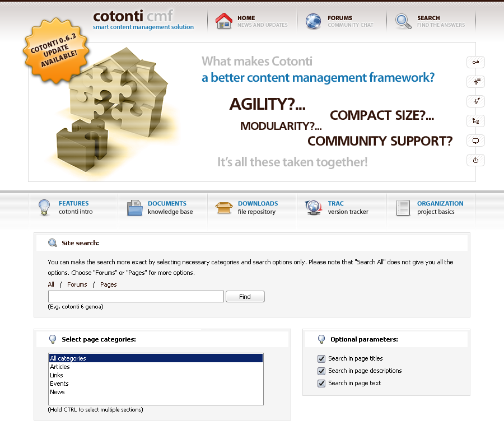Click the Trac version tracker globe icon
The width and height of the screenshot is (504, 430).
click(x=313, y=208)
